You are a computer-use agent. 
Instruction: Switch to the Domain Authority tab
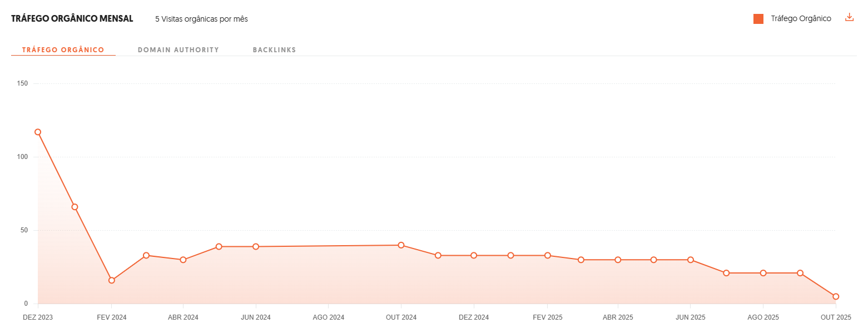tap(178, 50)
